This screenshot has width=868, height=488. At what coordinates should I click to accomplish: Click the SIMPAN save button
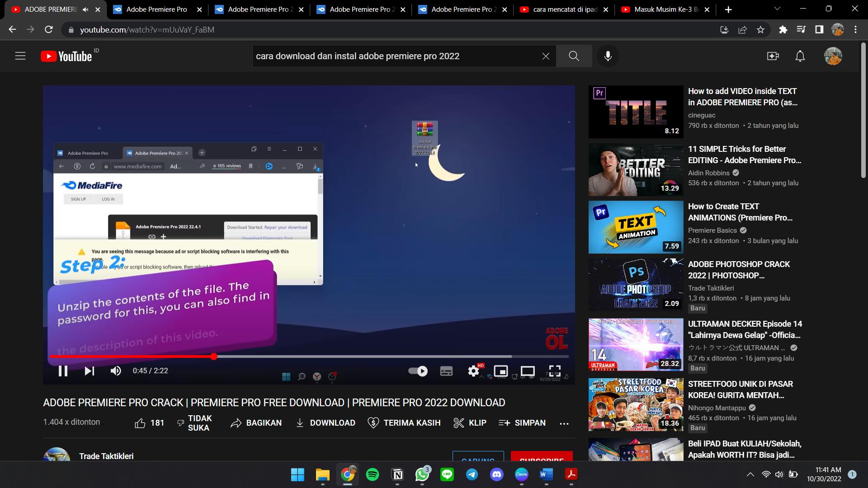(522, 423)
